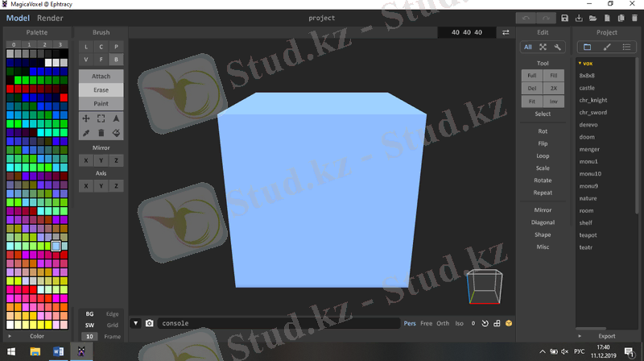Collapse the vox folder tree
The width and height of the screenshot is (644, 361).
pyautogui.click(x=580, y=64)
